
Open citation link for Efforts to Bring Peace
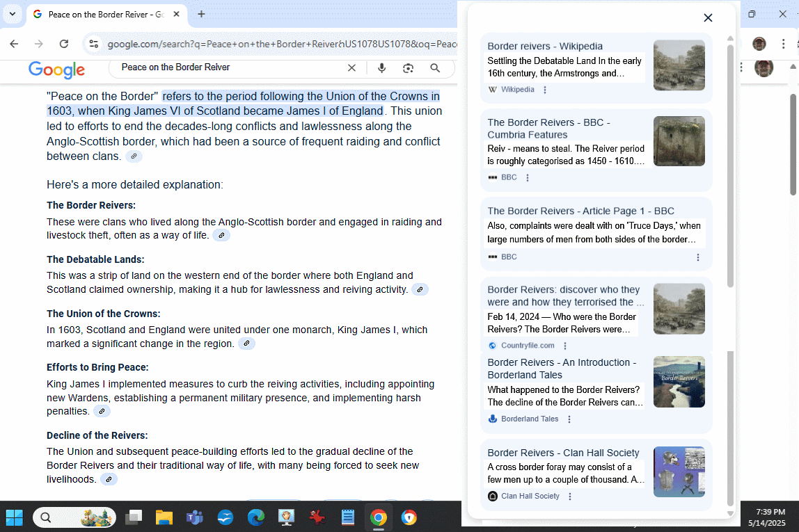point(102,412)
